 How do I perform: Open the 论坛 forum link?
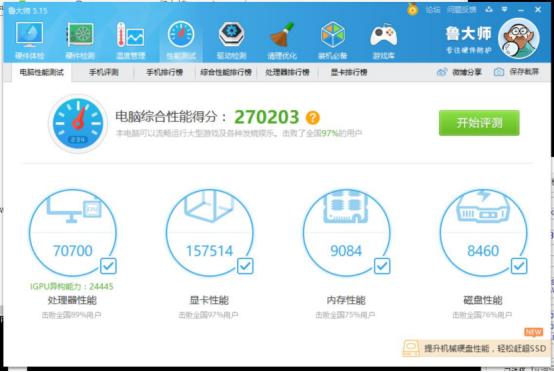[x=433, y=10]
